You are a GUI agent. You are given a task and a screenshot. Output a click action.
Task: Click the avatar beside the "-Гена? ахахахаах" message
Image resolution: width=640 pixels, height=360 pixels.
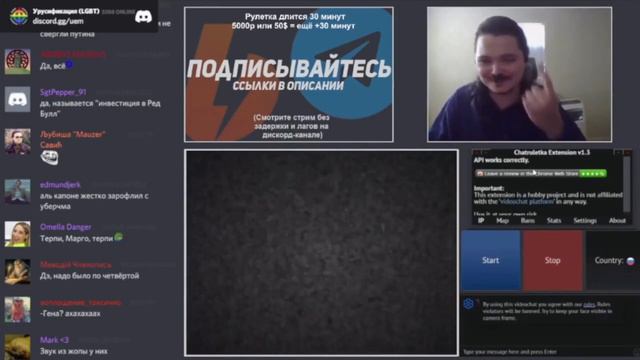tap(18, 309)
